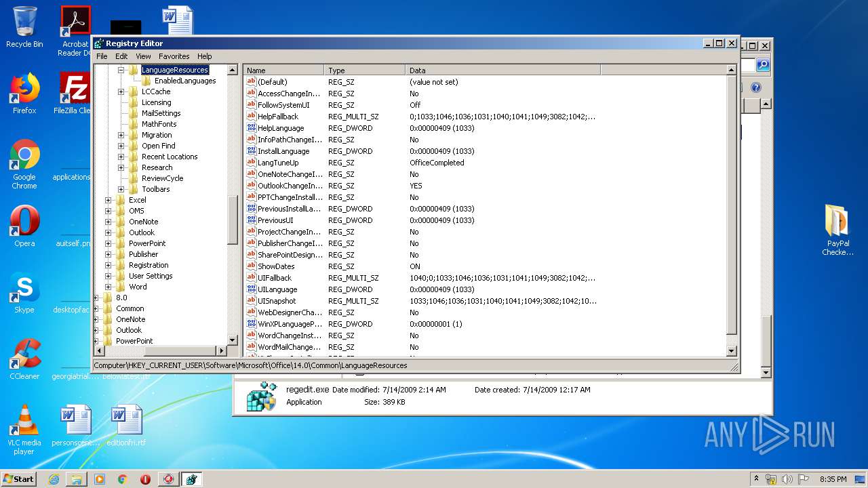868x488 pixels.
Task: Click help icon in the Explorer window
Action: pyautogui.click(x=756, y=87)
